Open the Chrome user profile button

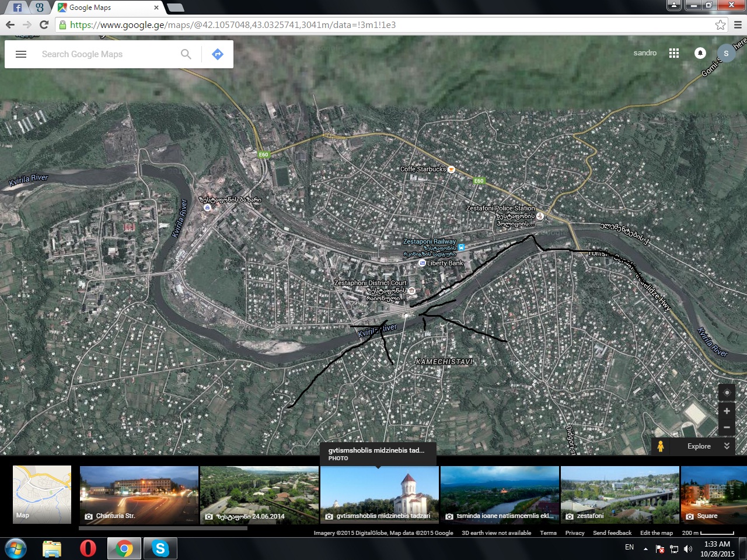coord(674,5)
